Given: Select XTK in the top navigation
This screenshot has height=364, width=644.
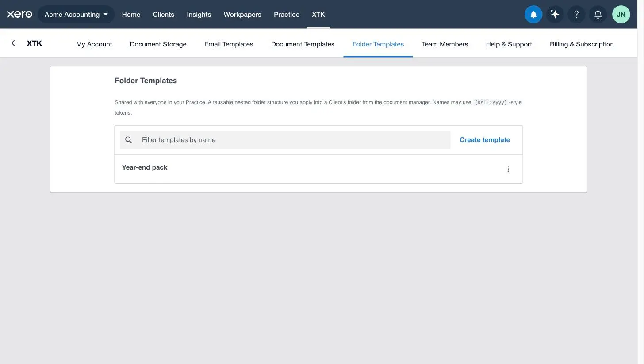Looking at the screenshot, I should [318, 15].
